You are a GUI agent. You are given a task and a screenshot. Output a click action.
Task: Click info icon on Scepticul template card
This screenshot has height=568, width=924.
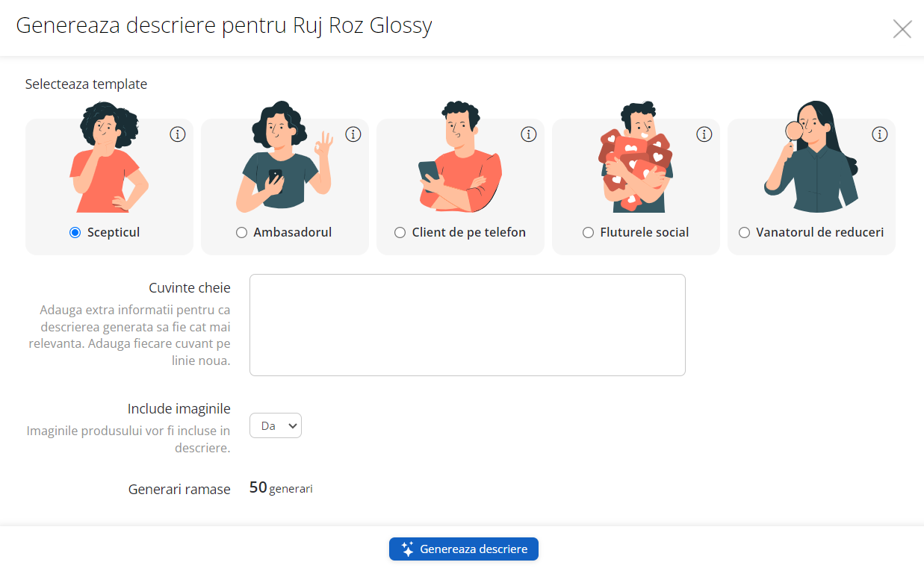177,134
